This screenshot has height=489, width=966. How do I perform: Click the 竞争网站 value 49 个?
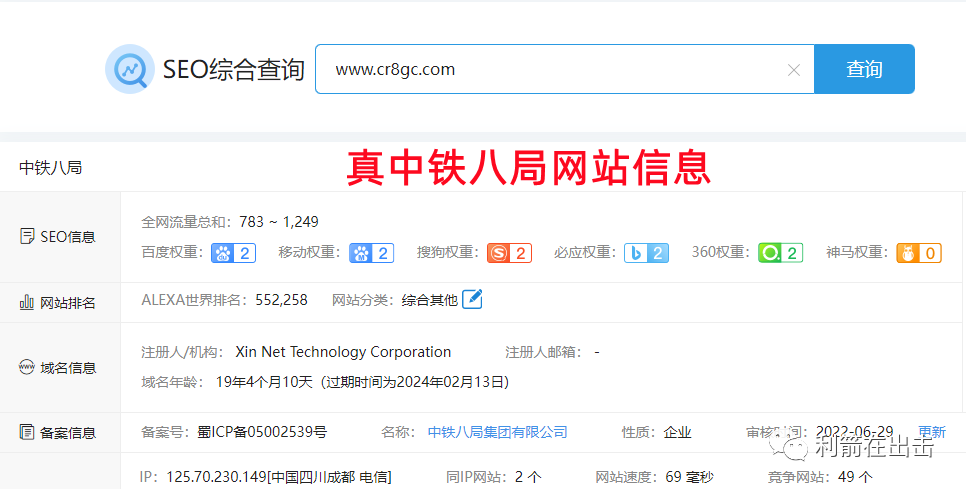(854, 477)
